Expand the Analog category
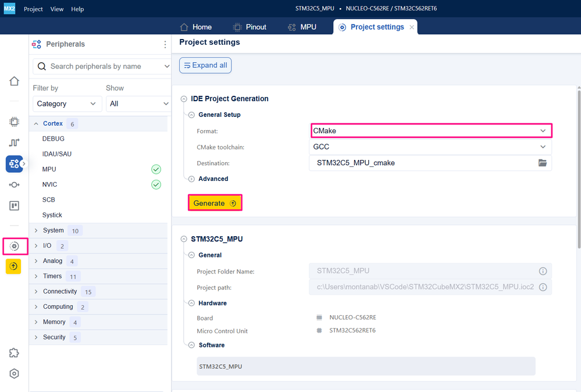This screenshot has height=392, width=581. tap(36, 261)
